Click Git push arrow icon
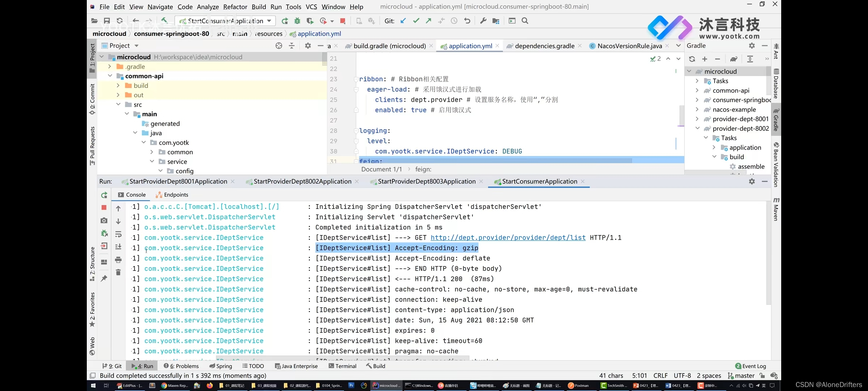Screen dimensions: 868x391 coord(429,21)
